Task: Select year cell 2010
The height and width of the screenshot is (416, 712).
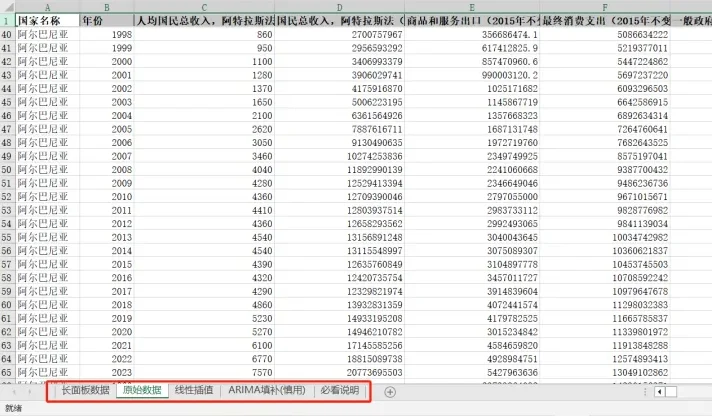Action: (x=107, y=197)
